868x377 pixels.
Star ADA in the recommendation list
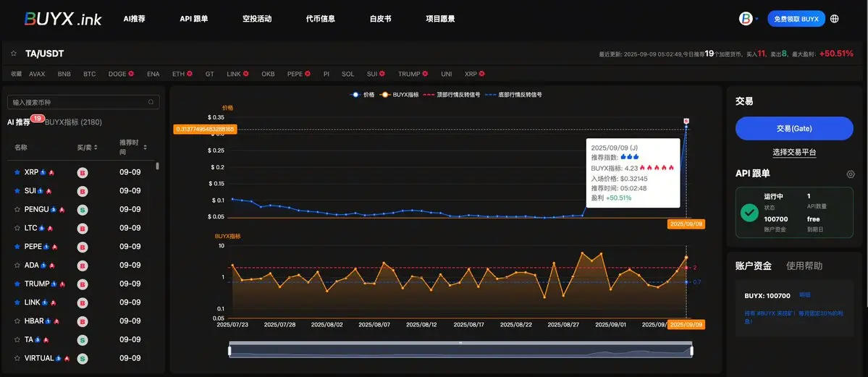pos(17,265)
